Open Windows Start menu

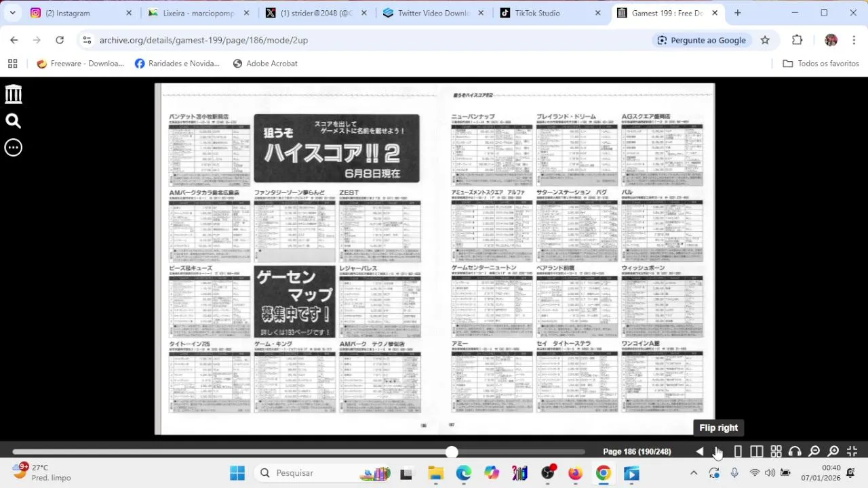click(237, 473)
